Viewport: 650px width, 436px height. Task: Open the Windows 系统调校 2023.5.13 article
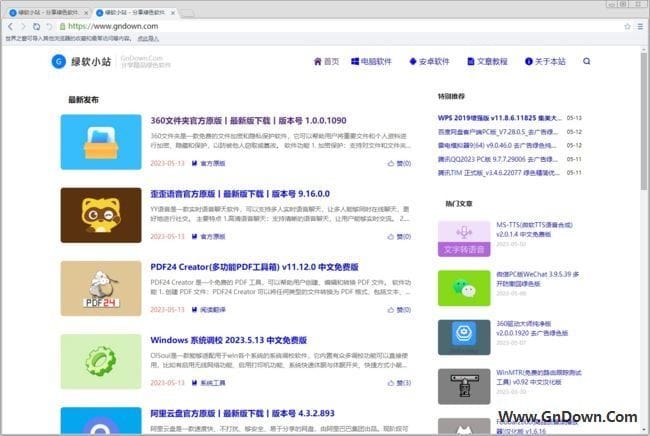[x=228, y=340]
